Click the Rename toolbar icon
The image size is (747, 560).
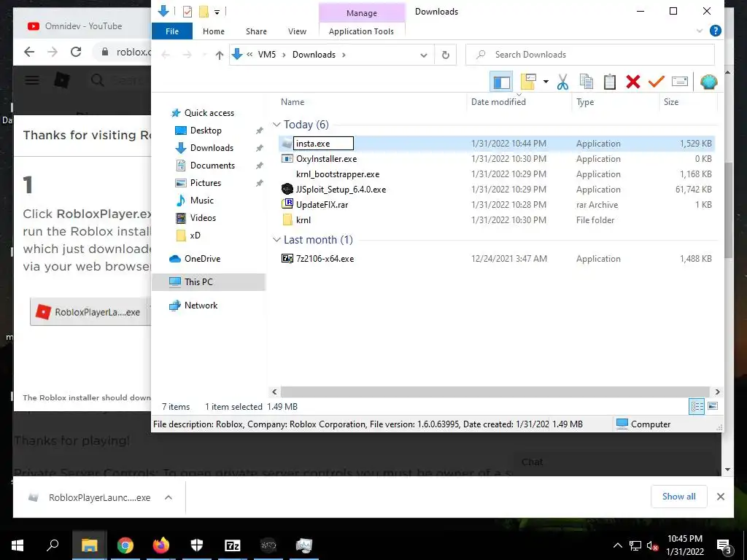[x=679, y=82]
